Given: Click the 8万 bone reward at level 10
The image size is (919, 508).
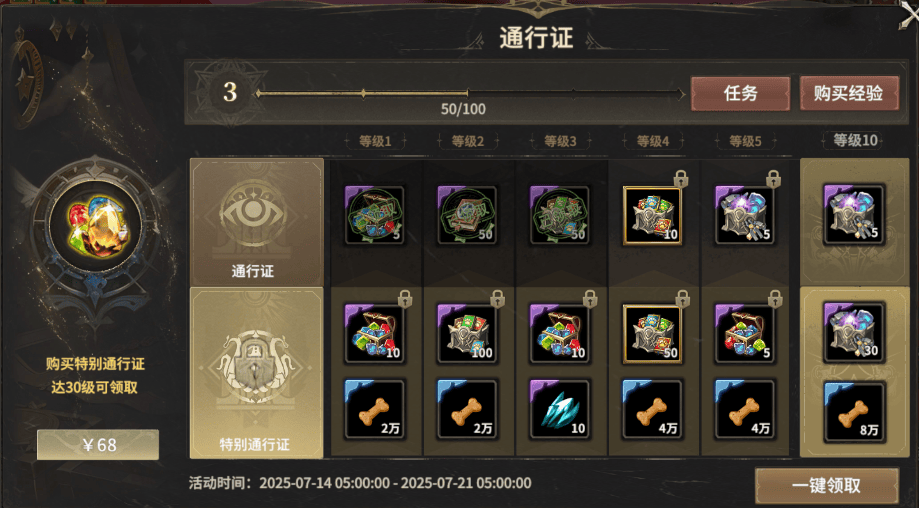Looking at the screenshot, I should click(853, 412).
